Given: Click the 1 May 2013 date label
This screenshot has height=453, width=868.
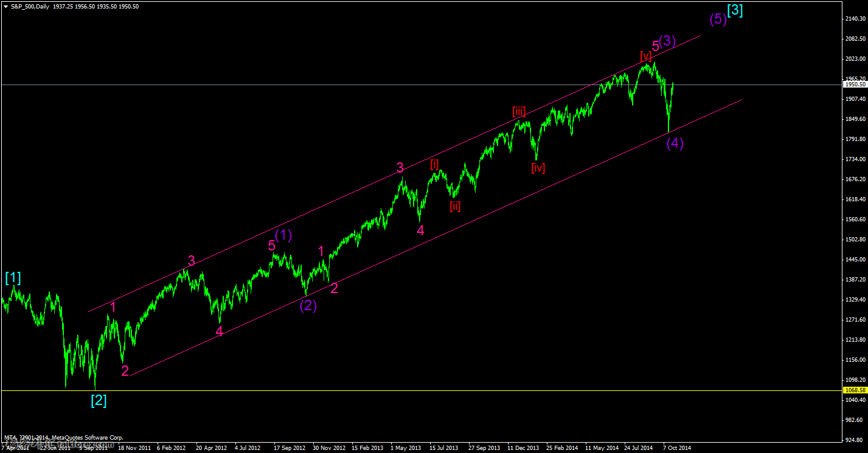Looking at the screenshot, I should tap(406, 448).
